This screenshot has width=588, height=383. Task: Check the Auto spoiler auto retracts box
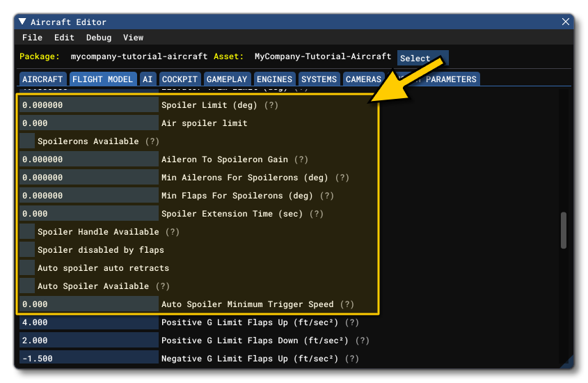tap(27, 268)
